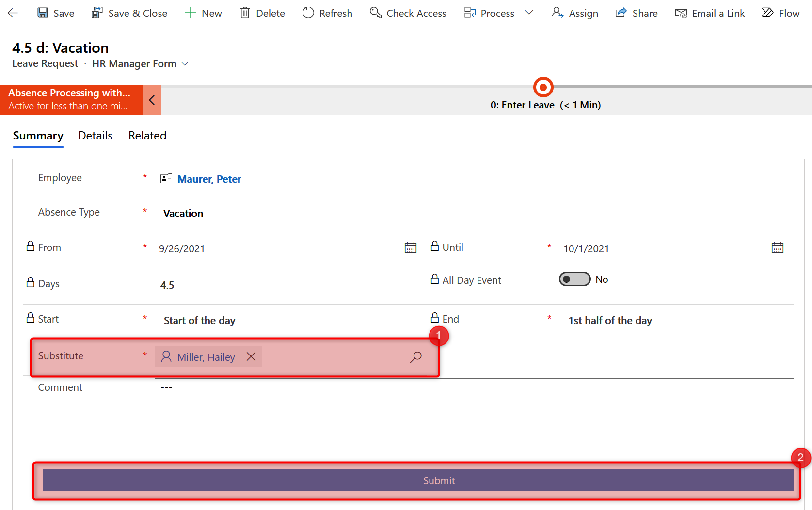Open the Until date calendar picker
Image resolution: width=812 pixels, height=510 pixels.
(777, 248)
